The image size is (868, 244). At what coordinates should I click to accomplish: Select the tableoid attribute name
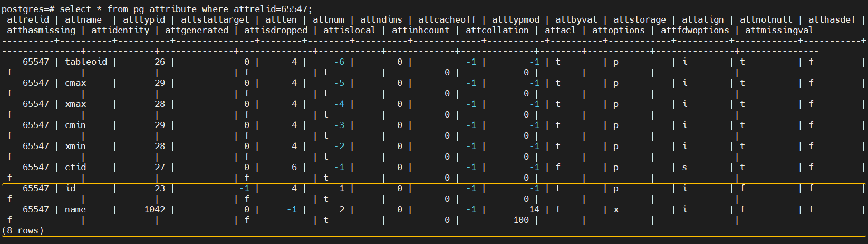tap(86, 62)
